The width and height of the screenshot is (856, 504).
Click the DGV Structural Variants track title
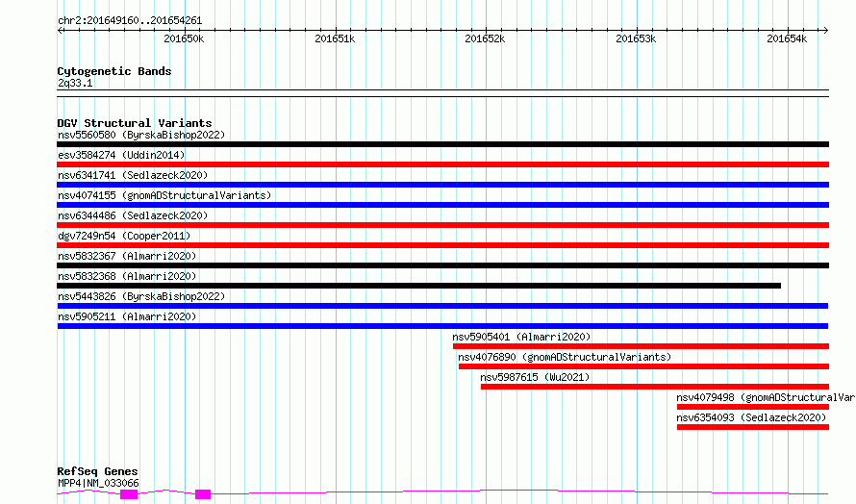(x=135, y=123)
